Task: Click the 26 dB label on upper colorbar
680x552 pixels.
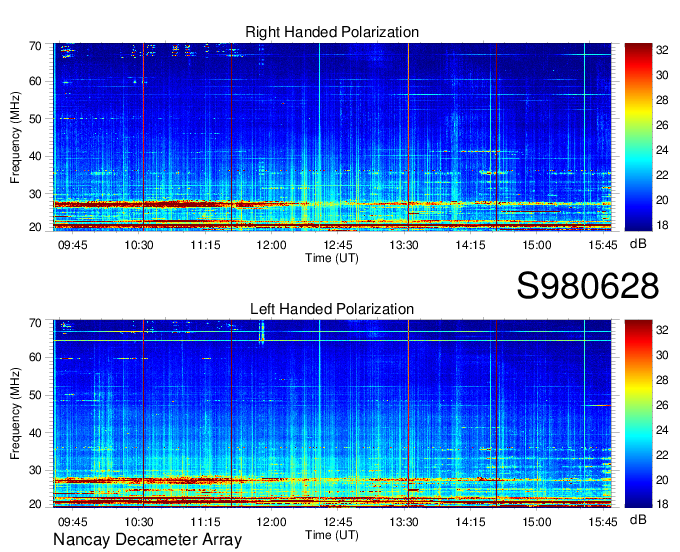Action: pos(662,125)
